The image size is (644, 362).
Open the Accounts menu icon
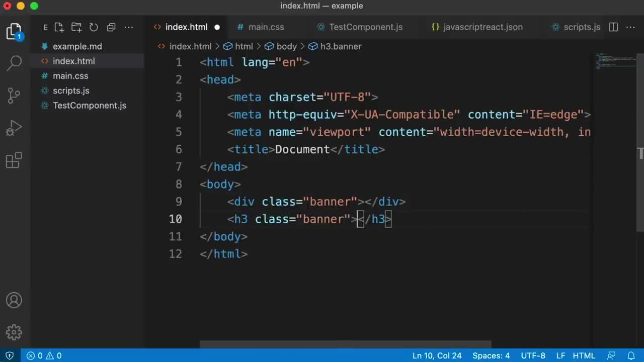tap(14, 300)
